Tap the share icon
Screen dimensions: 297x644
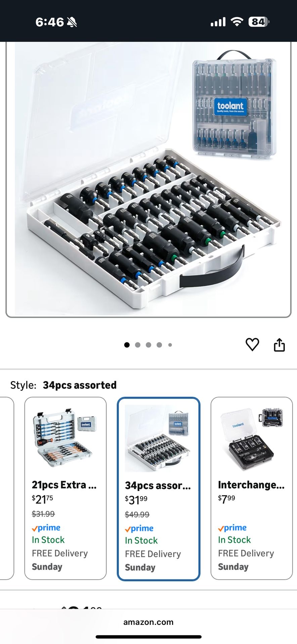(279, 344)
